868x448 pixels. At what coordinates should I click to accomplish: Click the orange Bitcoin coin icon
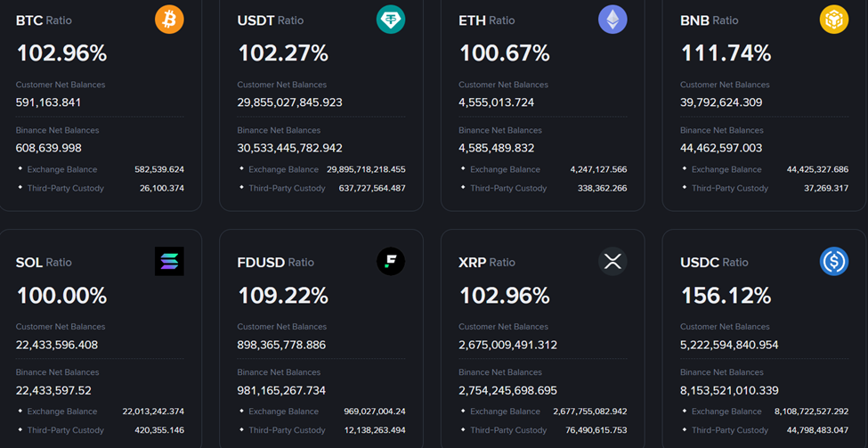(169, 20)
